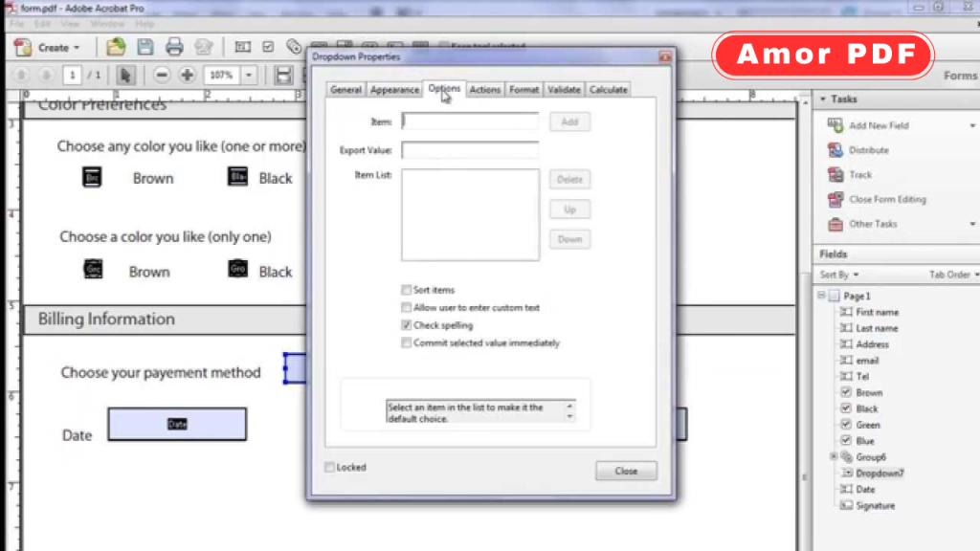Click the Track icon

(x=835, y=174)
